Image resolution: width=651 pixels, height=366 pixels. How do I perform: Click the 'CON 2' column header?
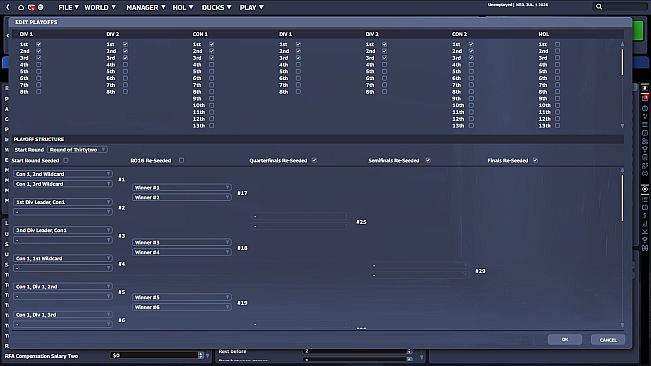pyautogui.click(x=459, y=34)
